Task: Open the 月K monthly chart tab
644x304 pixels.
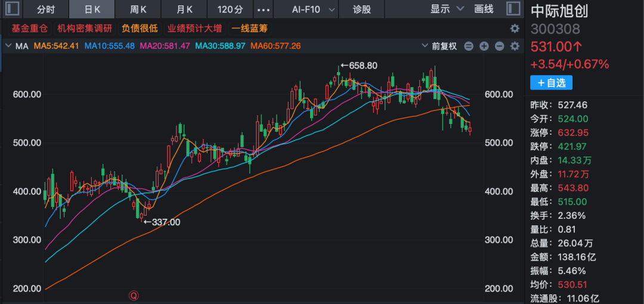Action: 185,9
